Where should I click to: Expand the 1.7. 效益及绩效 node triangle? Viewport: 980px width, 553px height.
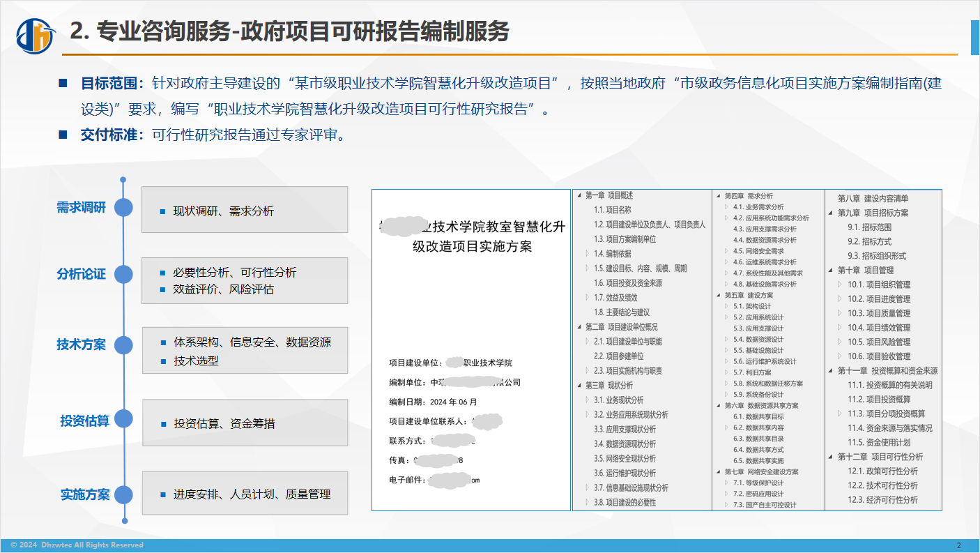pos(588,298)
